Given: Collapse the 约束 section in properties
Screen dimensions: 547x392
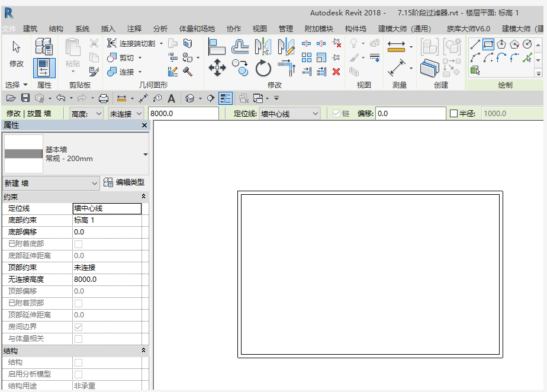Looking at the screenshot, I should (x=143, y=196).
